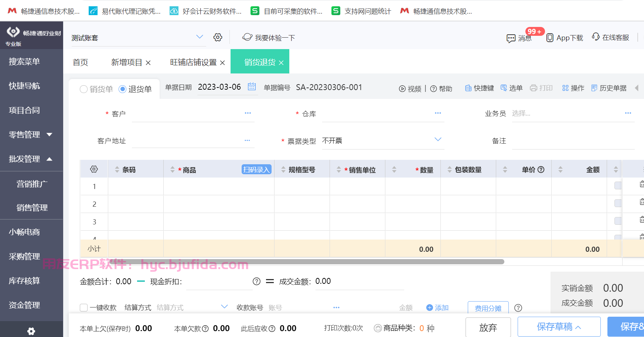Tick row 3 checkbox
Image resolution: width=644 pixels, height=337 pixels.
coord(618,221)
